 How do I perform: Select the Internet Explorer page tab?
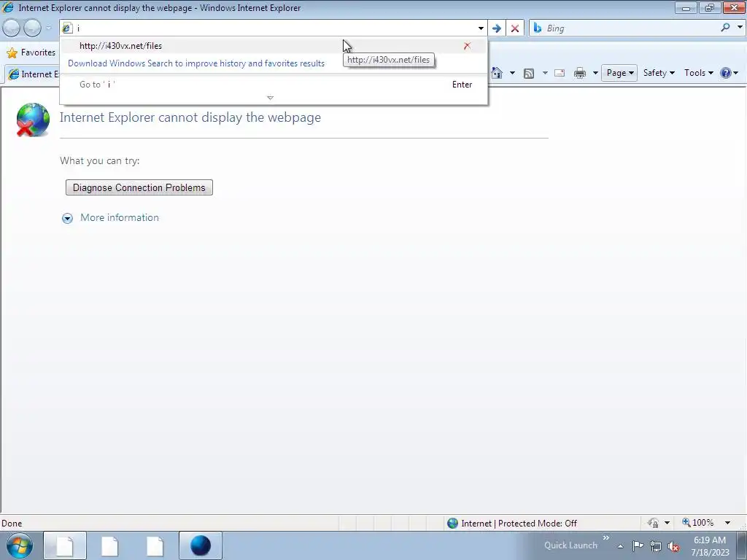(x=34, y=74)
